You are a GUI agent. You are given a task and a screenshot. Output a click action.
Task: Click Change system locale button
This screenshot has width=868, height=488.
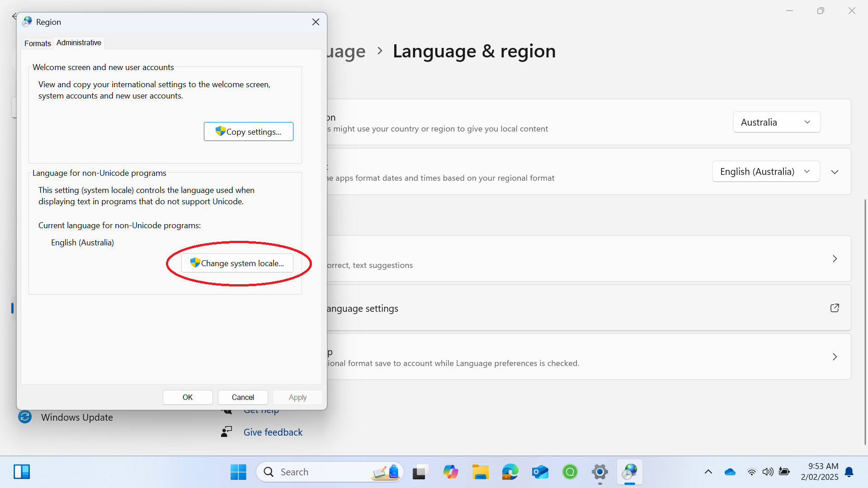pos(237,263)
